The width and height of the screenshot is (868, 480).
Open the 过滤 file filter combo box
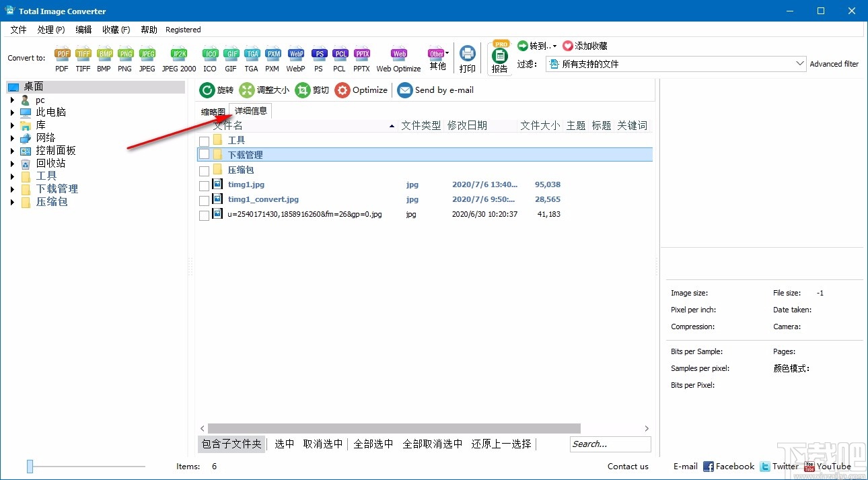676,64
